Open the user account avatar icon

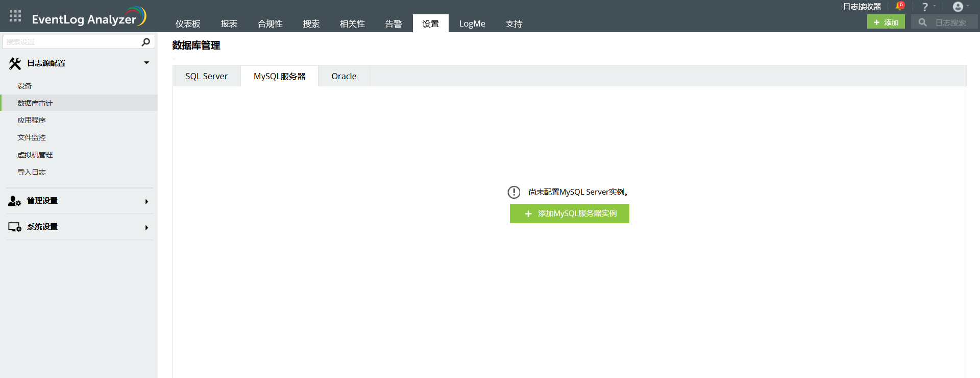click(958, 7)
